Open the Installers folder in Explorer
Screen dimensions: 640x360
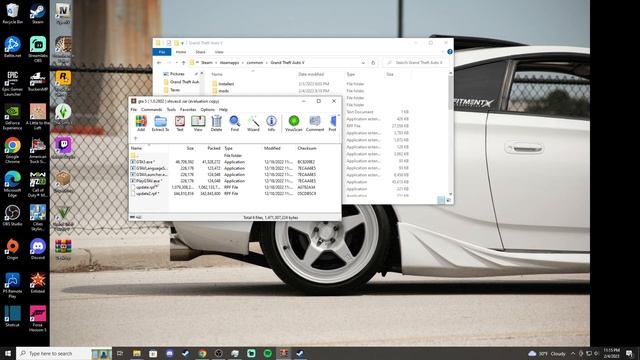coord(226,84)
